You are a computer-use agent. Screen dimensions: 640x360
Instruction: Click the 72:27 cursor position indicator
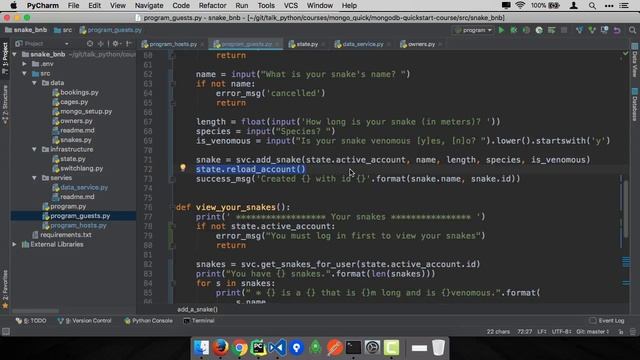(524, 332)
